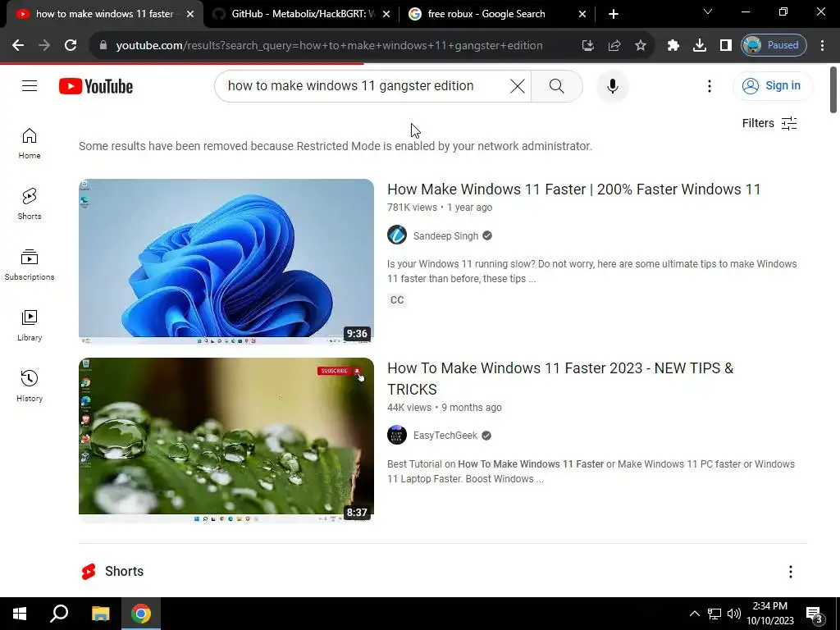Viewport: 840px width, 630px height.
Task: Clear the search query with the X
Action: click(x=517, y=85)
